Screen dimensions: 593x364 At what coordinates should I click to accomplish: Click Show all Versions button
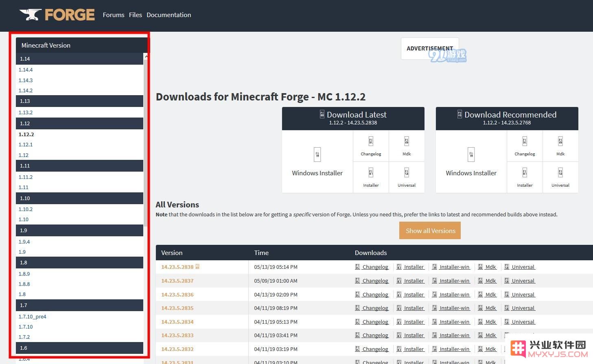(430, 231)
